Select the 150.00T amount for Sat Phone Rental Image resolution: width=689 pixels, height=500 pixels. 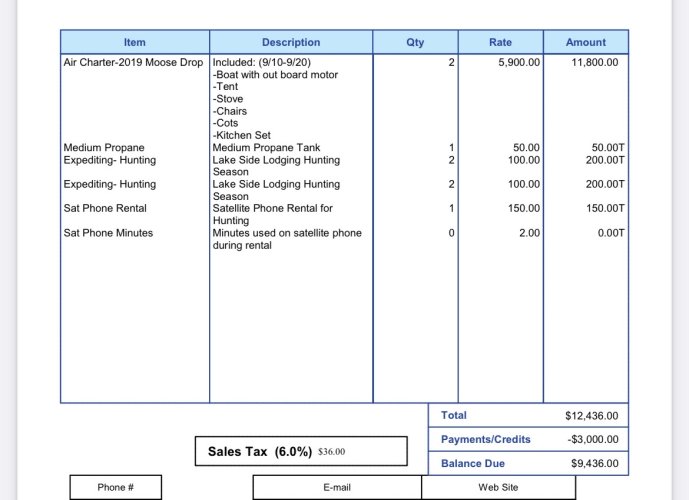tap(602, 208)
